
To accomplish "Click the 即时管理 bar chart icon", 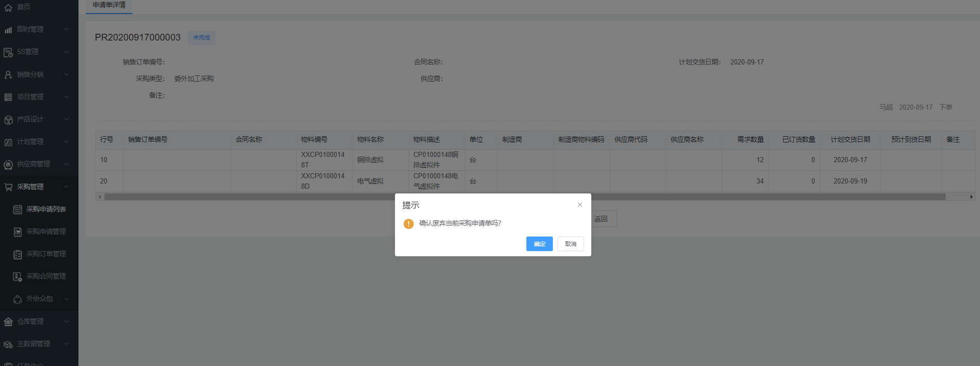I will [x=8, y=30].
